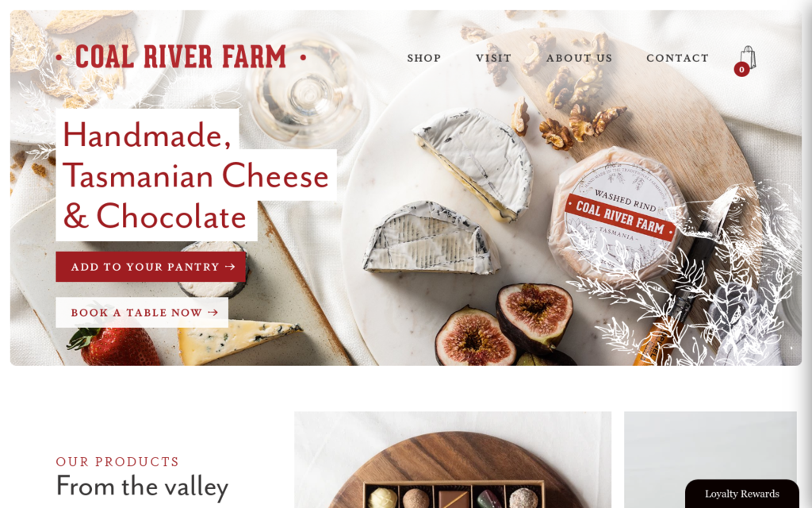
Task: Open the Shop menu
Action: (423, 58)
